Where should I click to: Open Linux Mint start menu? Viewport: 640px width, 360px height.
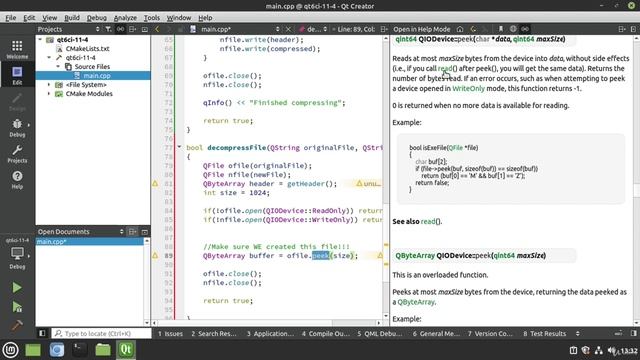(x=10, y=350)
